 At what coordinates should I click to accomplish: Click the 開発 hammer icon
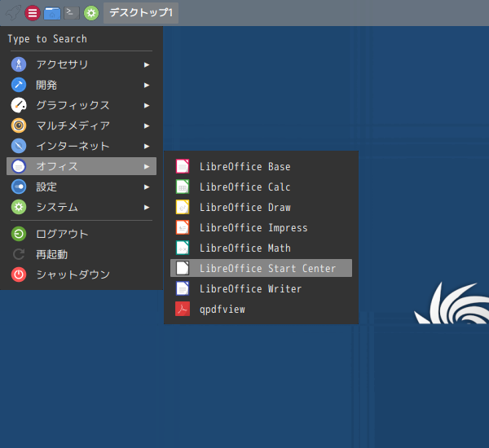point(19,85)
